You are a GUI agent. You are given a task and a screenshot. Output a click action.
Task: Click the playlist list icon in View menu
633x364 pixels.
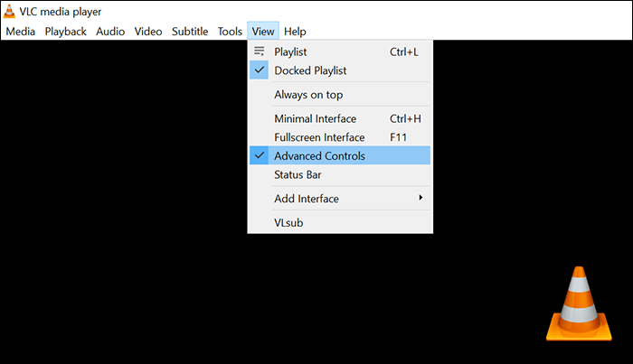pos(260,51)
